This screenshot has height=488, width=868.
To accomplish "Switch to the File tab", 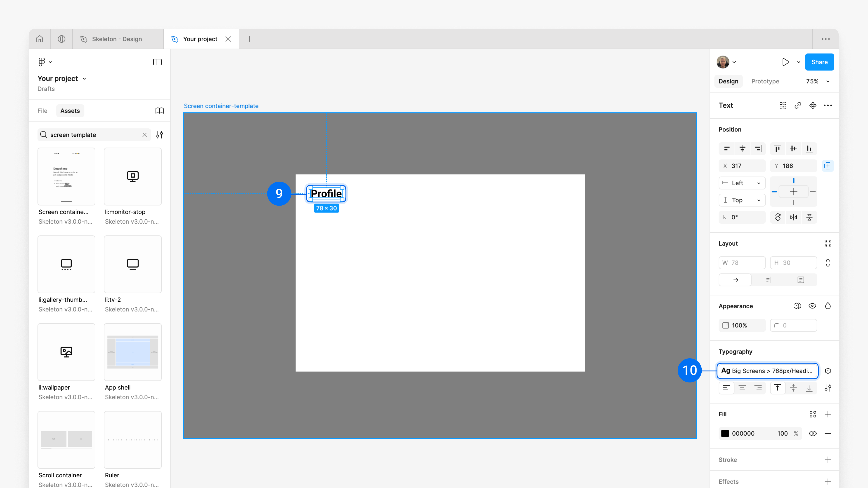I will click(42, 111).
